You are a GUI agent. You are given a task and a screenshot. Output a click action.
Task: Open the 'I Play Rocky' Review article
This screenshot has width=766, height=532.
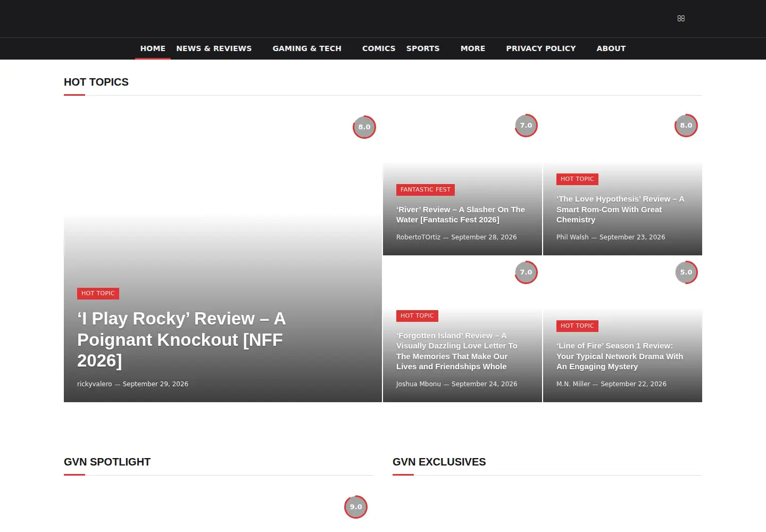pyautogui.click(x=181, y=339)
